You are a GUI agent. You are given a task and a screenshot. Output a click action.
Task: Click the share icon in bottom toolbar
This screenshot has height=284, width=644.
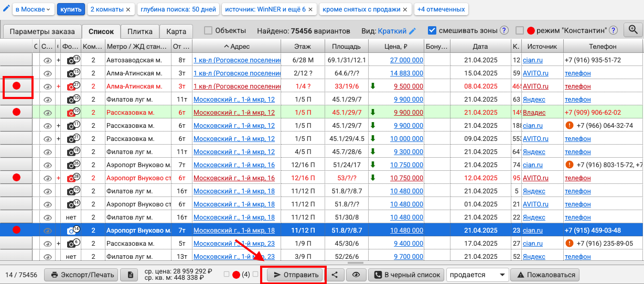[335, 275]
